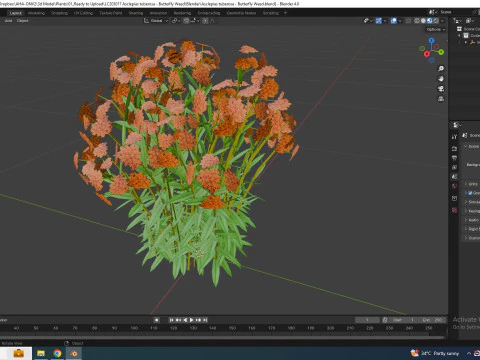
Task: Select solid viewport shading
Action: coord(423,21)
